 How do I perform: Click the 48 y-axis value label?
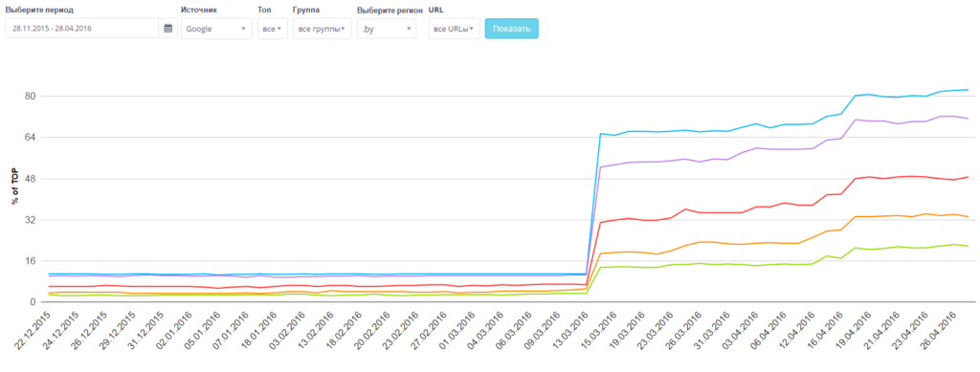point(30,179)
